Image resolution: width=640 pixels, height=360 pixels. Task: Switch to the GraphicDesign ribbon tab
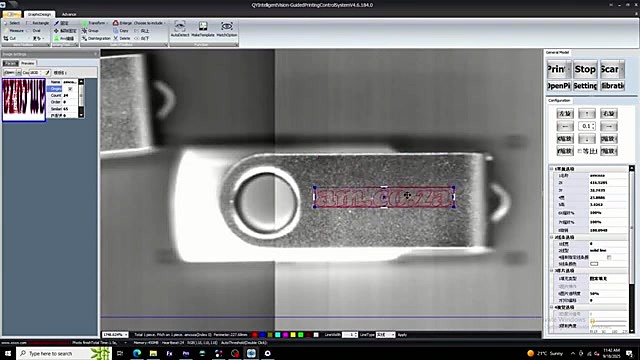(x=39, y=14)
